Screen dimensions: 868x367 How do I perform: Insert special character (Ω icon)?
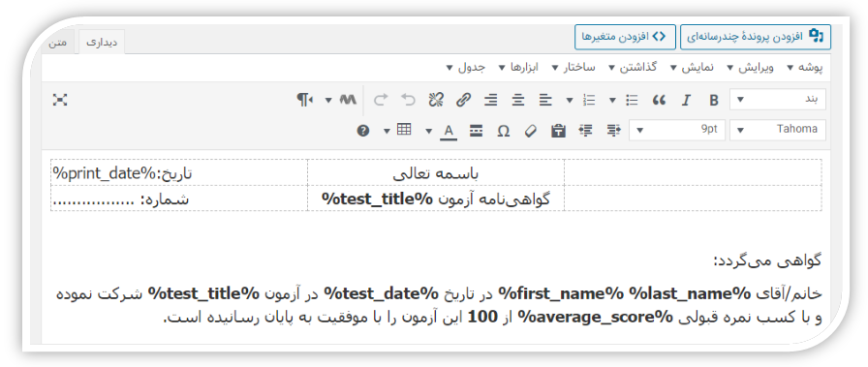(503, 131)
